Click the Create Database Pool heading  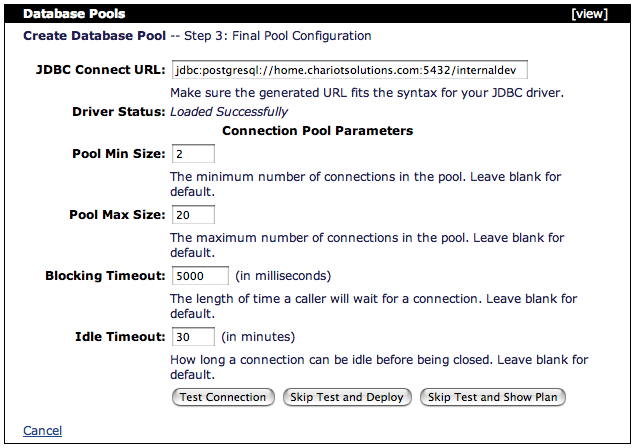pos(94,36)
